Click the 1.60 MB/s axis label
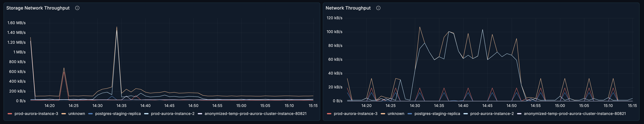Viewport: 644px width, 124px height. click(x=17, y=23)
